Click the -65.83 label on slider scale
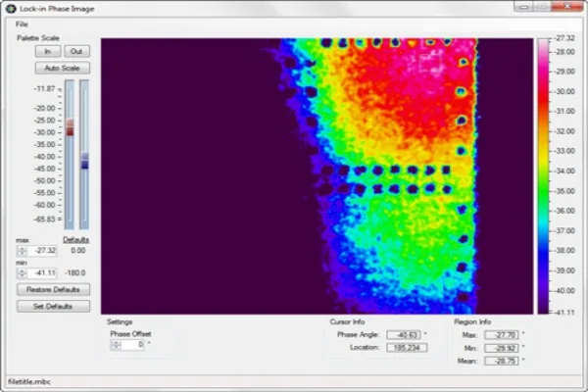The width and height of the screenshot is (588, 392). coord(44,219)
